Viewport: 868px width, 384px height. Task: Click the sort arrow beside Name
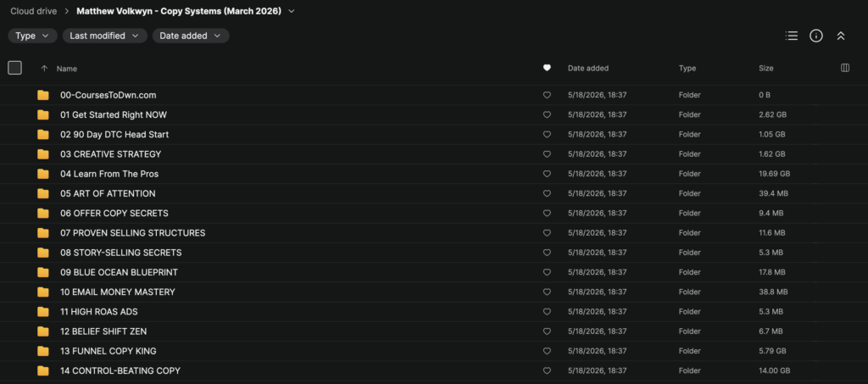pyautogui.click(x=44, y=69)
